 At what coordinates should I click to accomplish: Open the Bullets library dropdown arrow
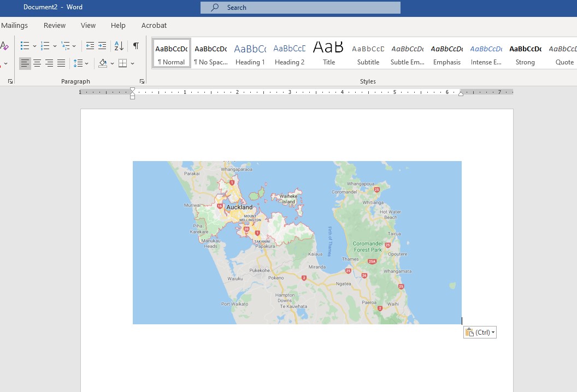[34, 46]
